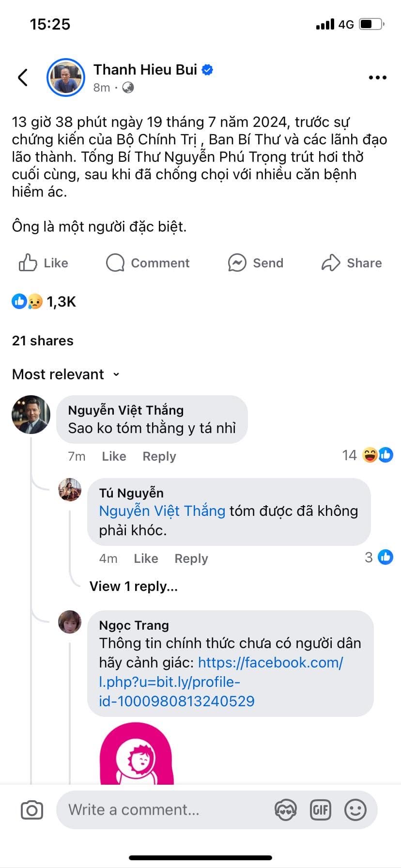This screenshot has width=401, height=868.
Task: Open the emoji smiley picker
Action: click(355, 810)
